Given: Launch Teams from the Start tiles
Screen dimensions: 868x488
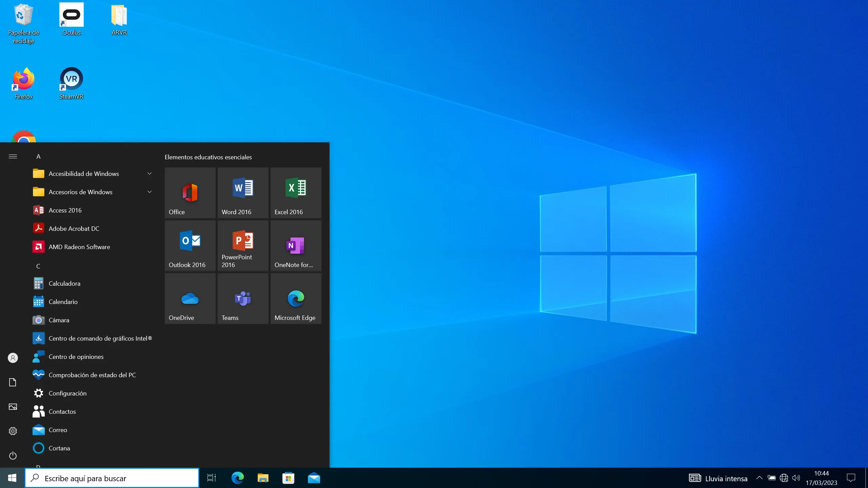Looking at the screenshot, I should click(x=243, y=298).
